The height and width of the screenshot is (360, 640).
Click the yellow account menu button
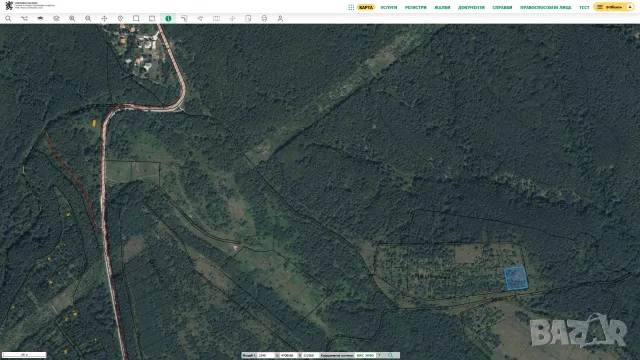point(614,7)
